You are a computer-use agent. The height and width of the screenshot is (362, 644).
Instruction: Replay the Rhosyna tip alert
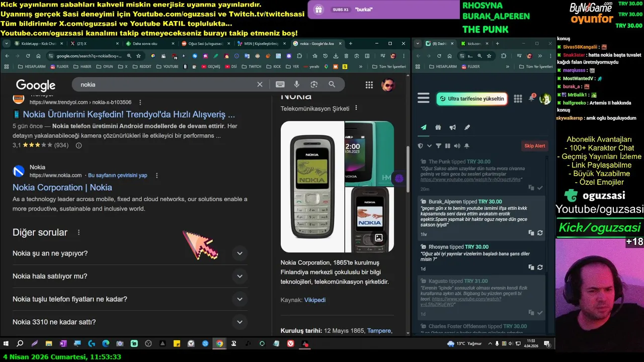pyautogui.click(x=540, y=267)
